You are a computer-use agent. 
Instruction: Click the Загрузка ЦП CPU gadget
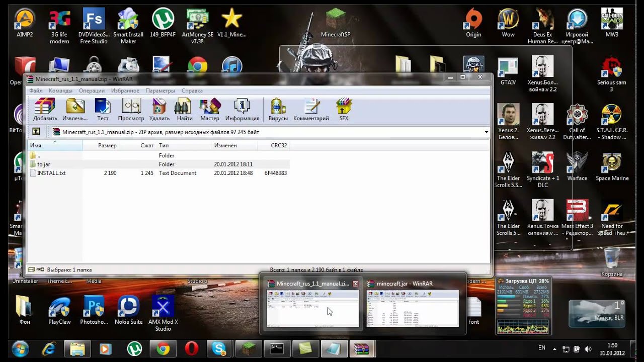coord(523,306)
